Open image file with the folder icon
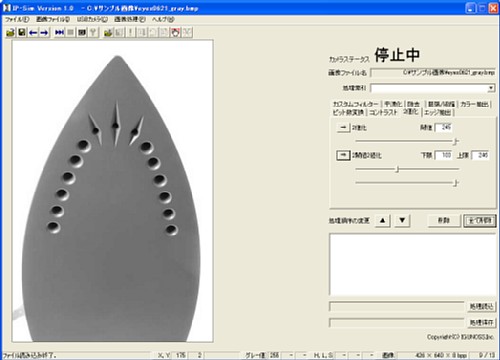Screen dimensions: 500x360 pos(10,32)
